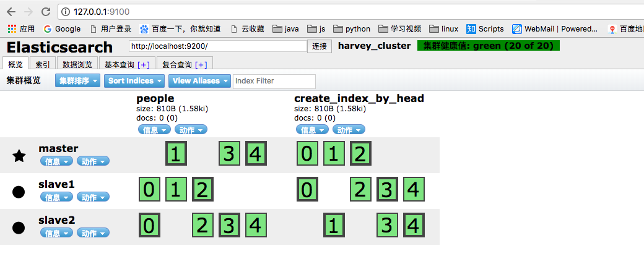Screen dimensions: 644x272
Task: Click the 集群健康值 green status badge
Action: [x=489, y=46]
